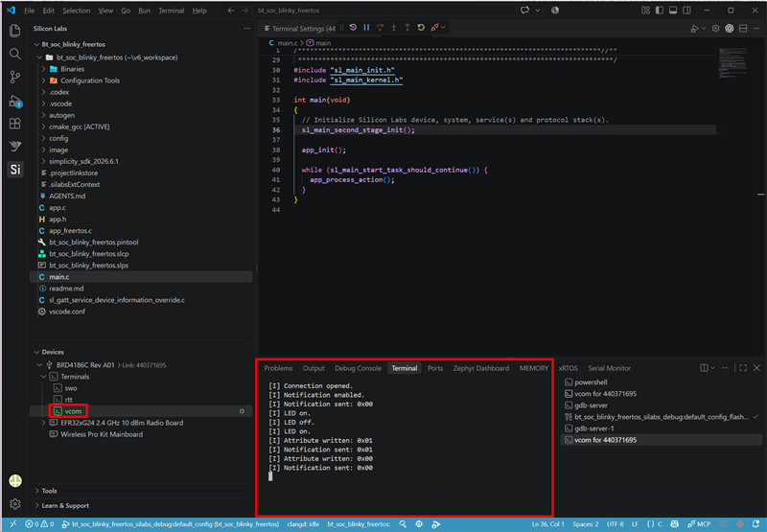This screenshot has width=767, height=532.
Task: Click the notifications bell in status bar
Action: 755,524
